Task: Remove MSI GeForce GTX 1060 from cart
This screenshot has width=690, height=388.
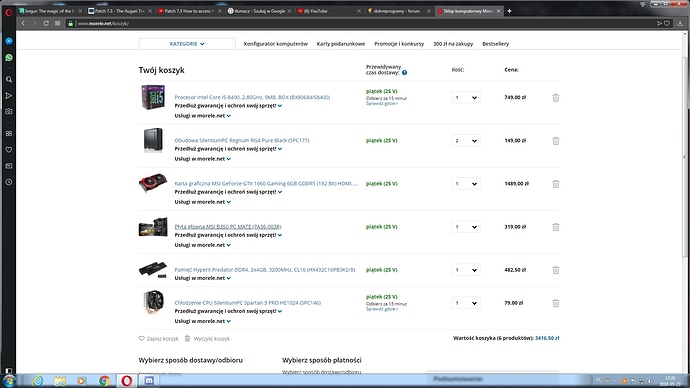Action: [x=556, y=184]
